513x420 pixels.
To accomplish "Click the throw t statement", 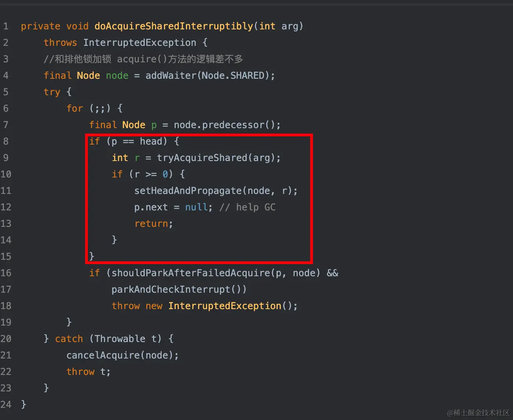I will (88, 372).
